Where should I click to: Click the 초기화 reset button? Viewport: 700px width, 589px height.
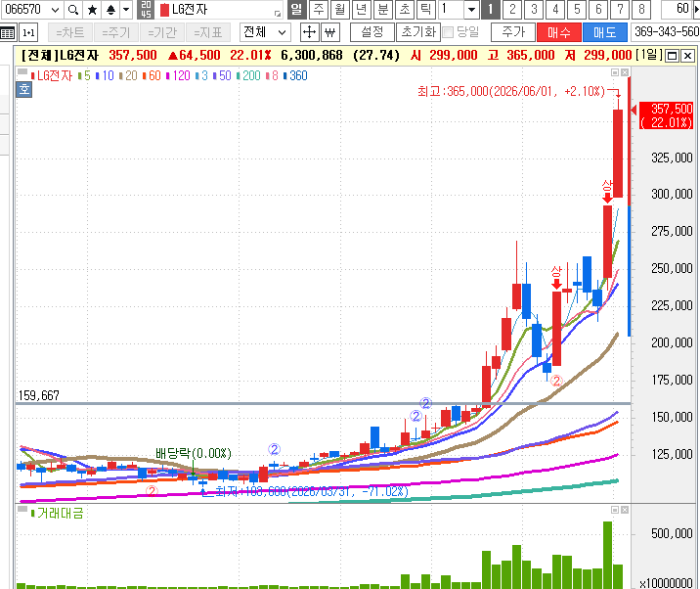[418, 32]
